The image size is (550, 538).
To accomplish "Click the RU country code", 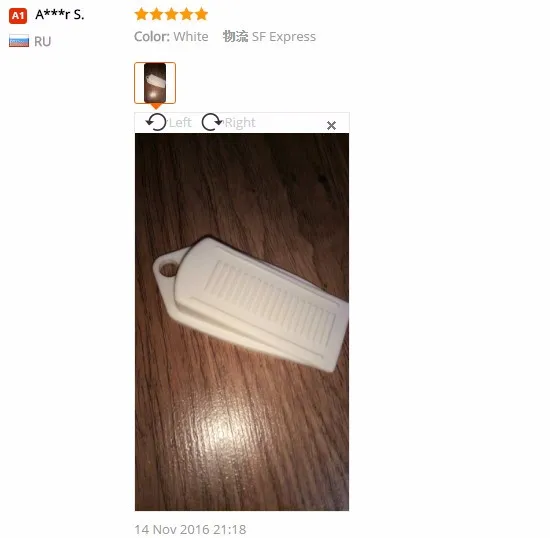I will tap(42, 41).
